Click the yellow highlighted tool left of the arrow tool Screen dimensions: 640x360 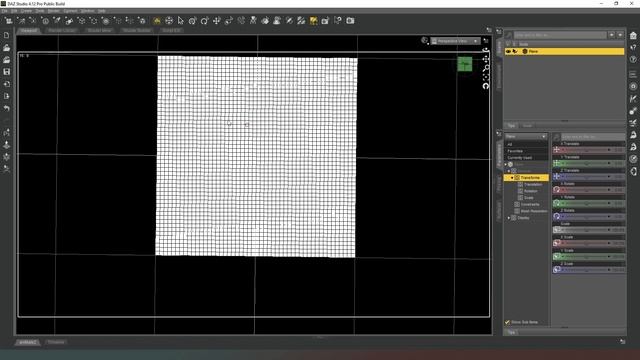(x=157, y=20)
